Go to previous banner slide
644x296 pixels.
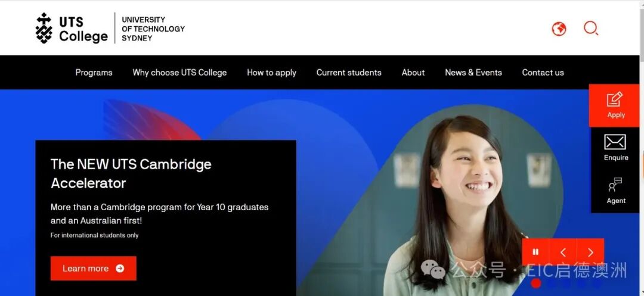pyautogui.click(x=563, y=252)
